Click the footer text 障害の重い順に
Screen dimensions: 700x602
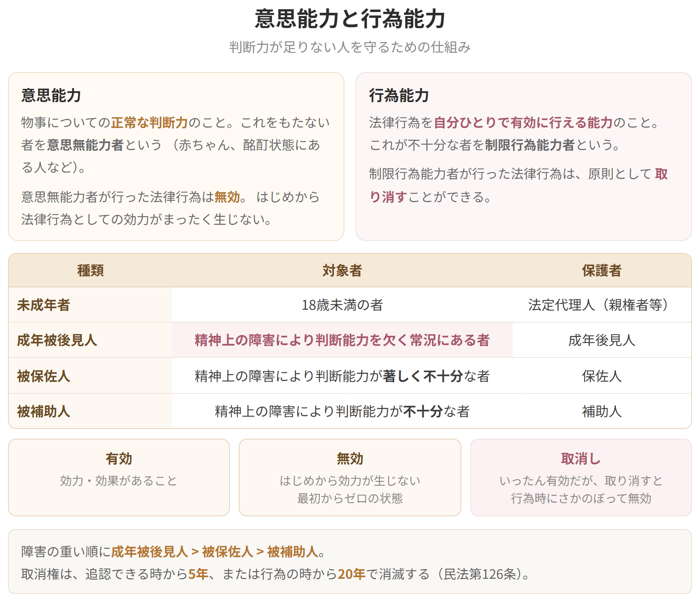click(66, 552)
